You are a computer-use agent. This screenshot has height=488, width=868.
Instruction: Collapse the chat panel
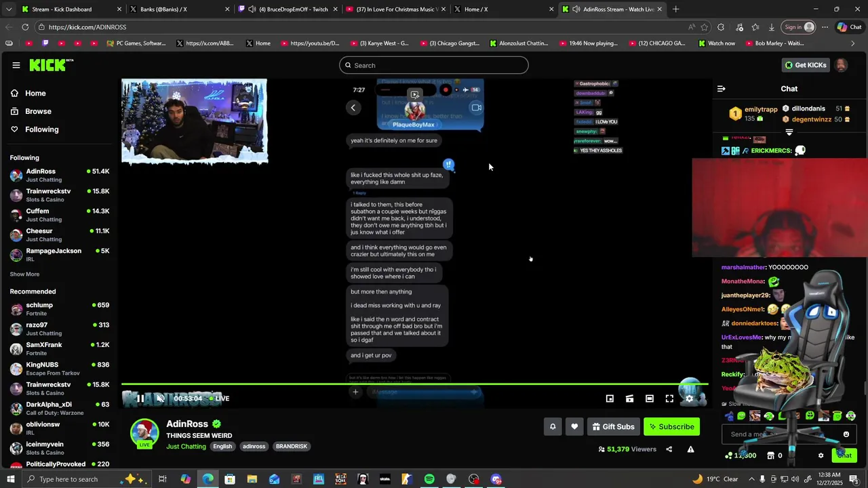click(722, 89)
